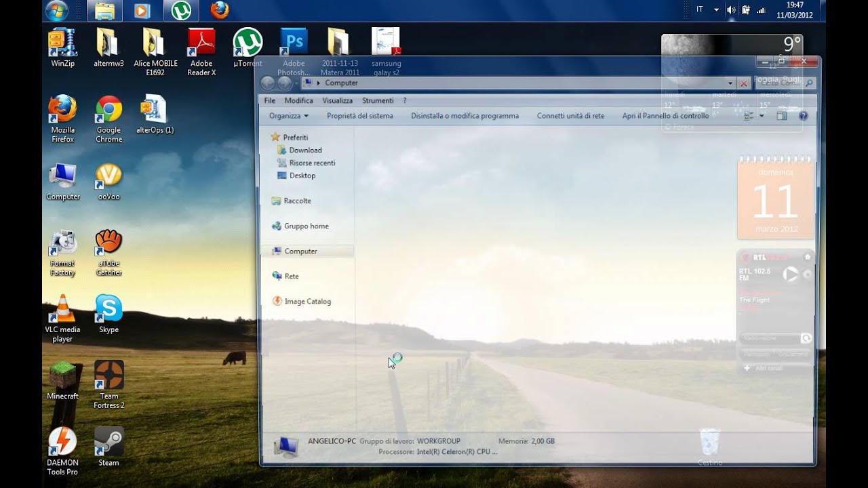Open DAEMON Tools Pro shortcut

[62, 451]
